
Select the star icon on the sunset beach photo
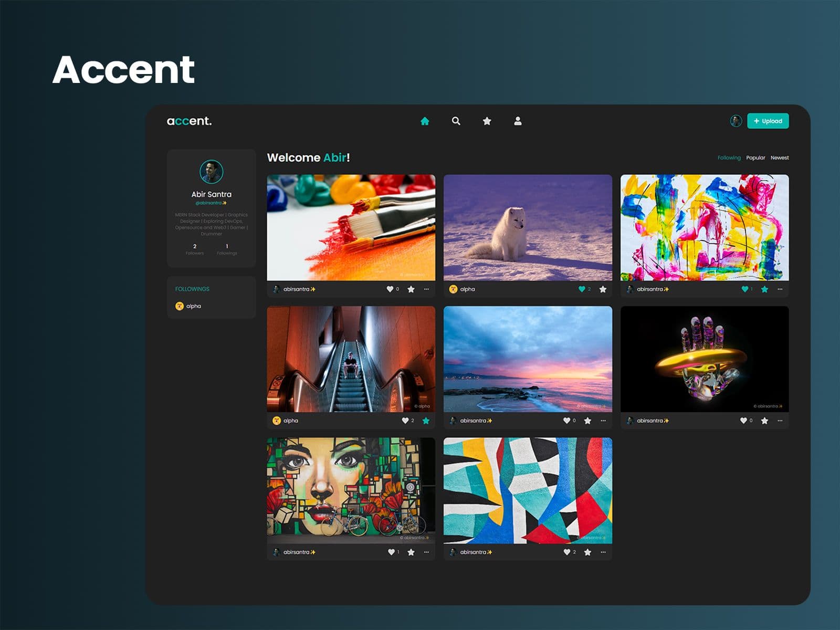pos(586,421)
